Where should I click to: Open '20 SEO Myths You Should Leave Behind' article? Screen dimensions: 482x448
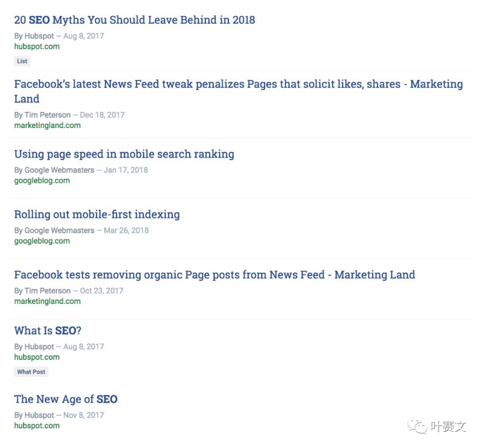135,20
